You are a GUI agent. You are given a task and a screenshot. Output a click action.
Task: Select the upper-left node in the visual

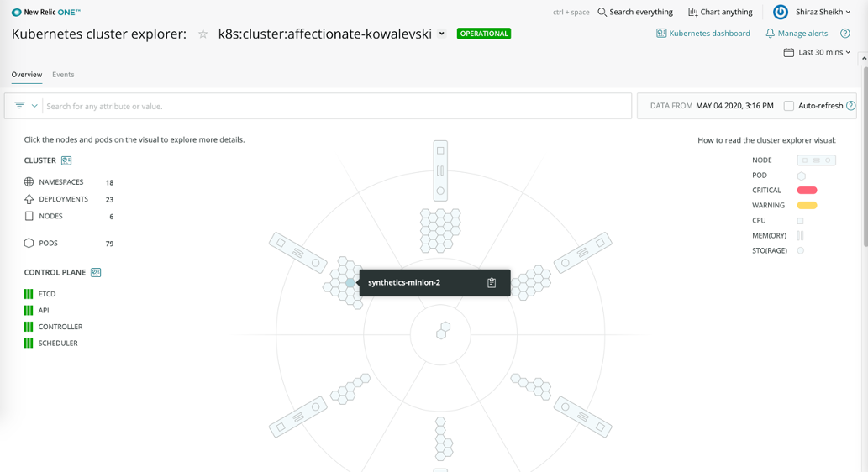point(297,253)
